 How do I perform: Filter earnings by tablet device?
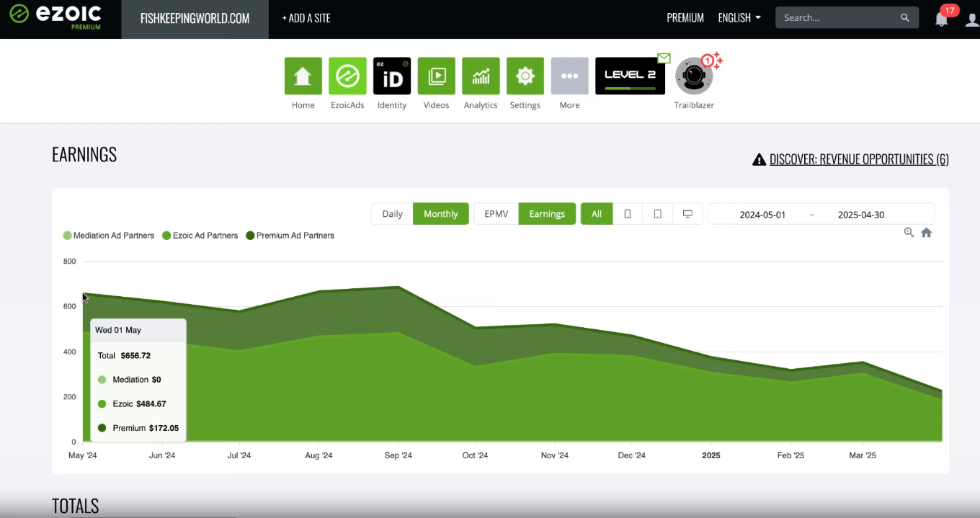(658, 214)
